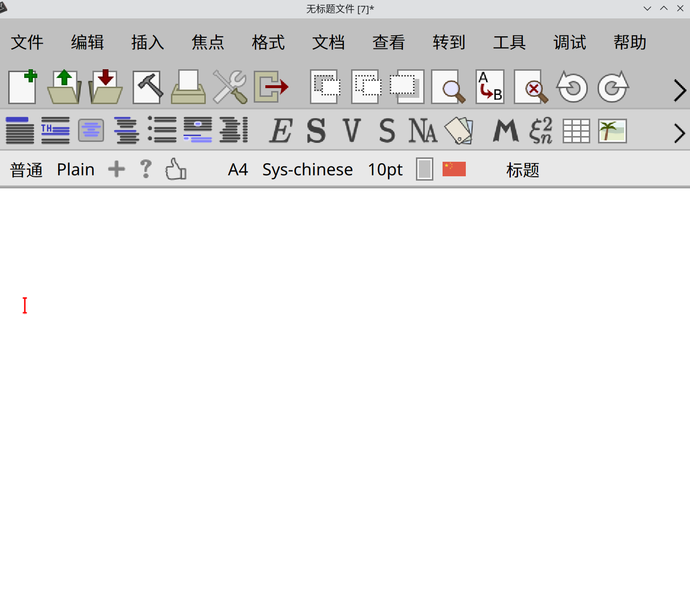Screen dimensions: 690x616
Task: Toggle emphasized text with the E icon
Action: point(280,130)
